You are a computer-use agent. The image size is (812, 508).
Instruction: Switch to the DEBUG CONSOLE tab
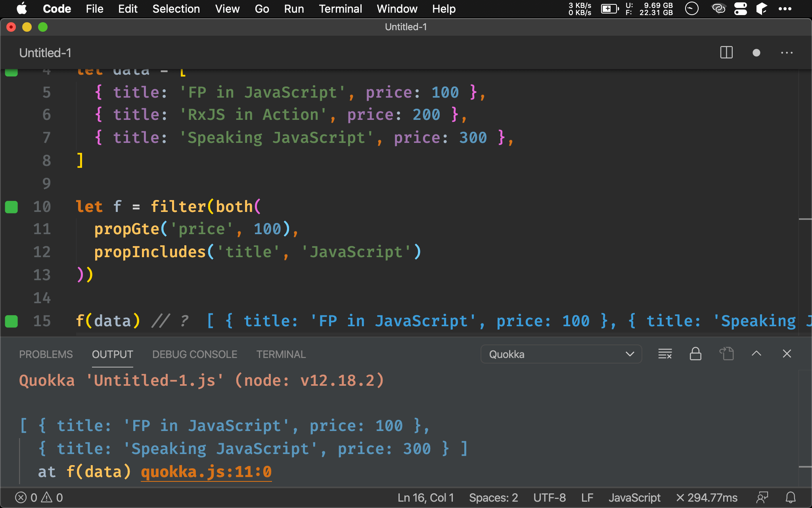coord(195,354)
